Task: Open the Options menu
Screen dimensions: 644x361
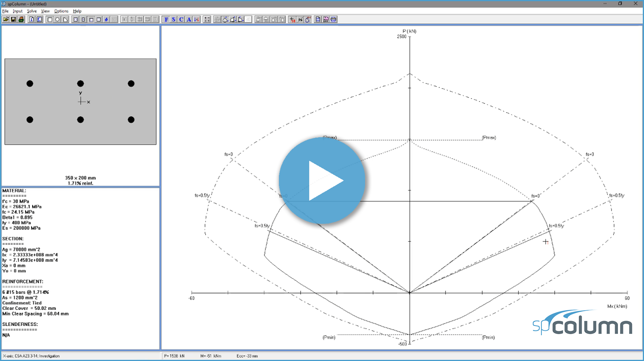Action: click(x=61, y=11)
